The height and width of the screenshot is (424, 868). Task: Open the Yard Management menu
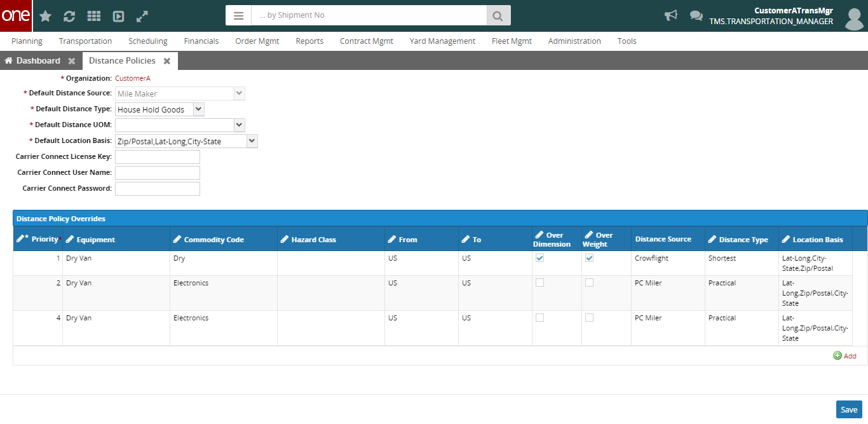442,41
